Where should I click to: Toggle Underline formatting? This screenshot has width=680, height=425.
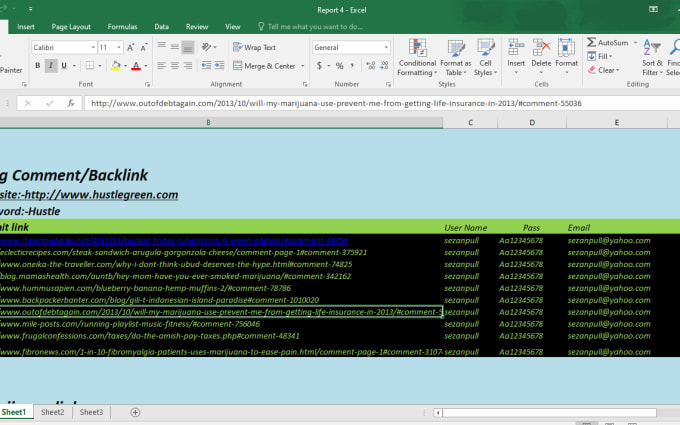click(x=64, y=65)
